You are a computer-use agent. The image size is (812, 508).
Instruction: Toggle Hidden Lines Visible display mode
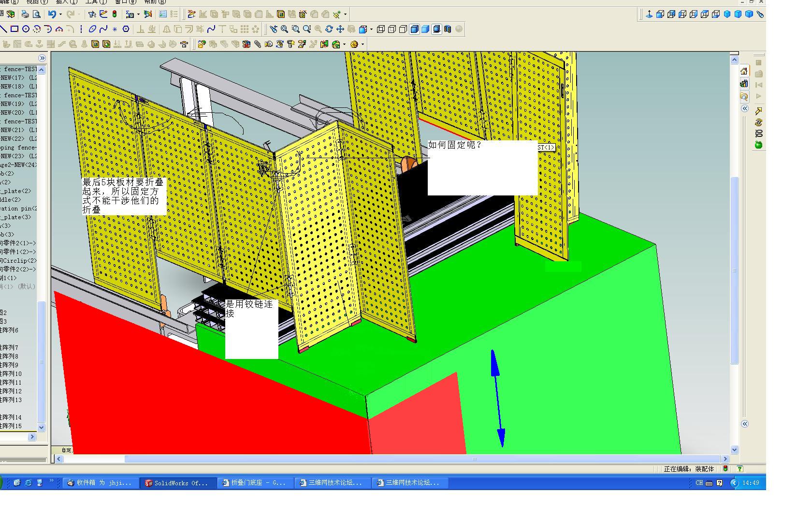392,29
